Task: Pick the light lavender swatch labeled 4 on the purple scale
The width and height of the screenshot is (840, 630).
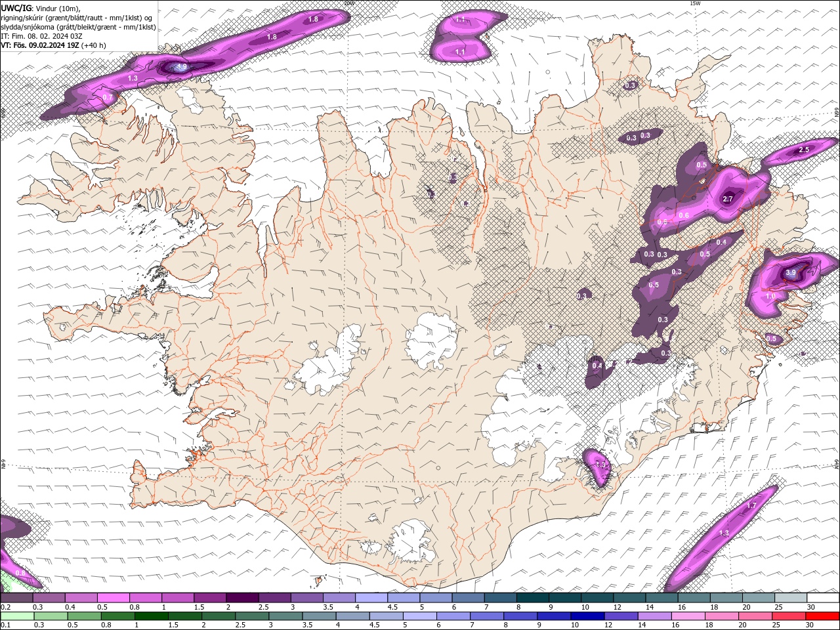Action: click(x=371, y=598)
